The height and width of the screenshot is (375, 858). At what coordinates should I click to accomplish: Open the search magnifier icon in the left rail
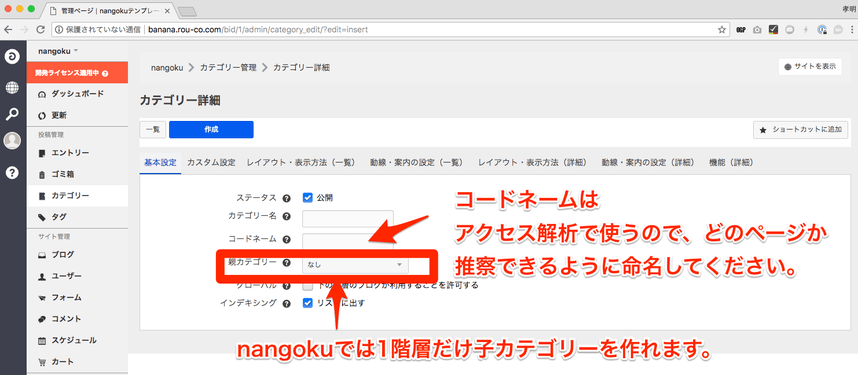click(x=12, y=114)
